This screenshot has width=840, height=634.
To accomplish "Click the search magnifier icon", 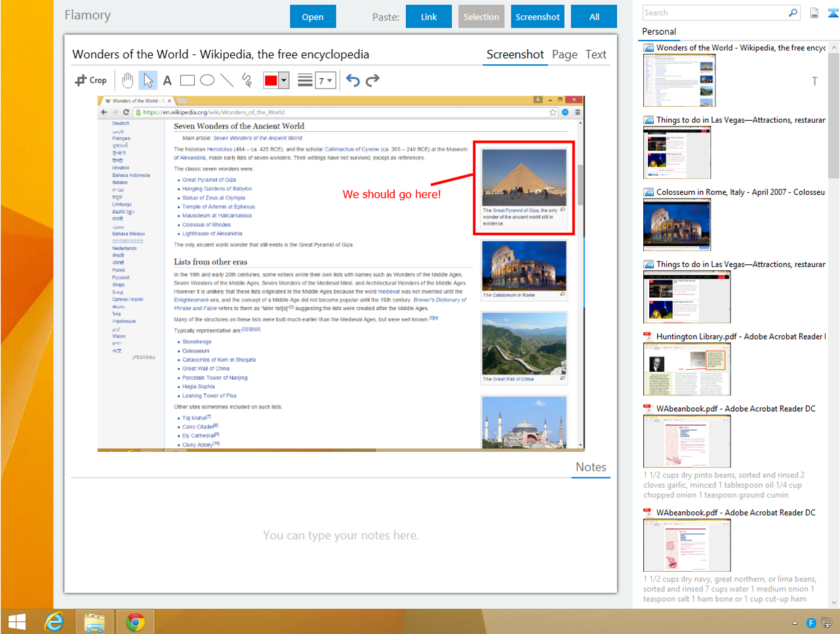I will (793, 12).
